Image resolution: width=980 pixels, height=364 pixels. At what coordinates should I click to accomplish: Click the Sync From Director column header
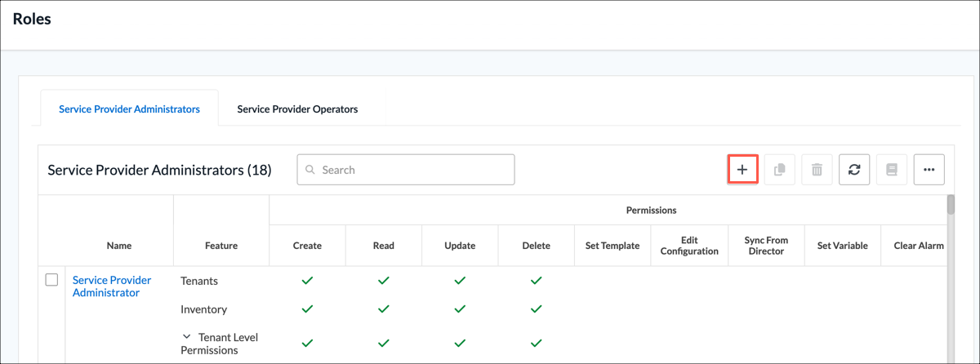click(x=766, y=246)
